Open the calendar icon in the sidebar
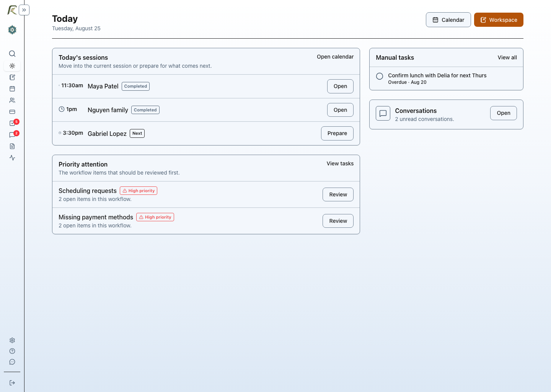 coord(12,89)
